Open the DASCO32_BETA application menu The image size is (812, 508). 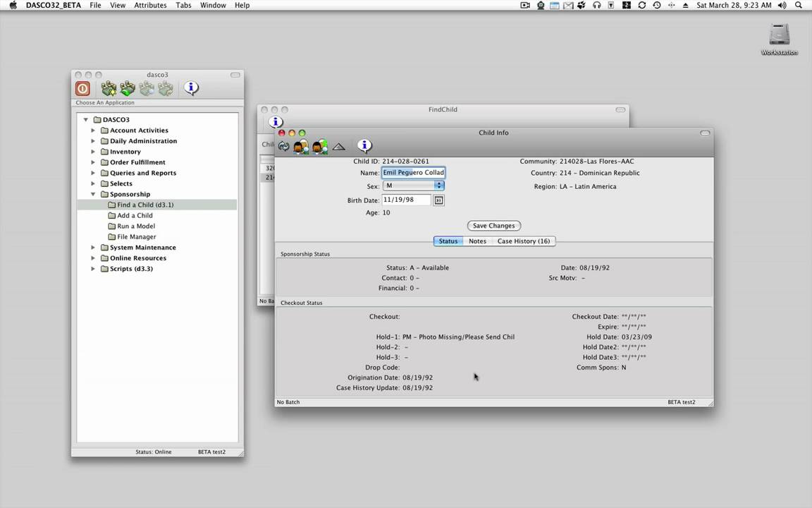tap(54, 5)
